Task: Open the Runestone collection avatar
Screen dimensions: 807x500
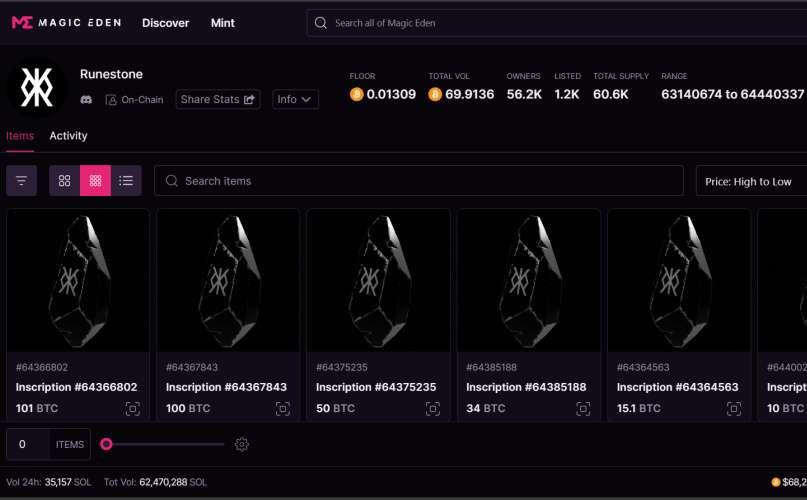Action: [x=37, y=87]
